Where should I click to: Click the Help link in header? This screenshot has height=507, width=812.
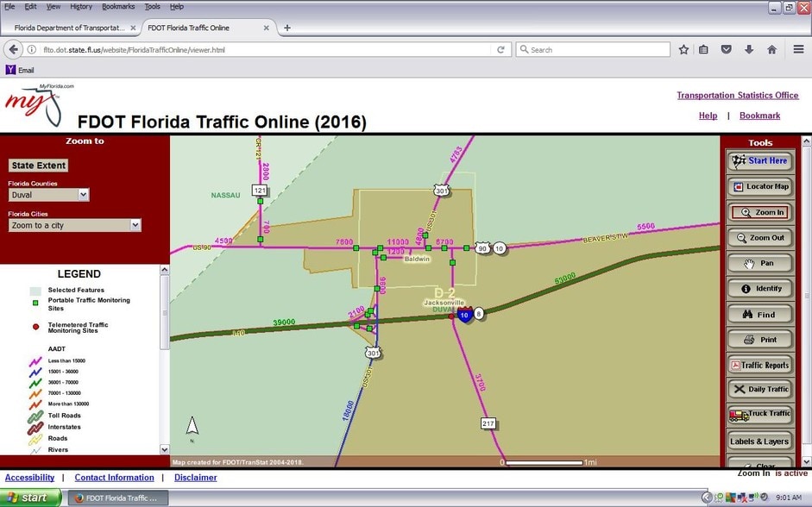click(708, 116)
